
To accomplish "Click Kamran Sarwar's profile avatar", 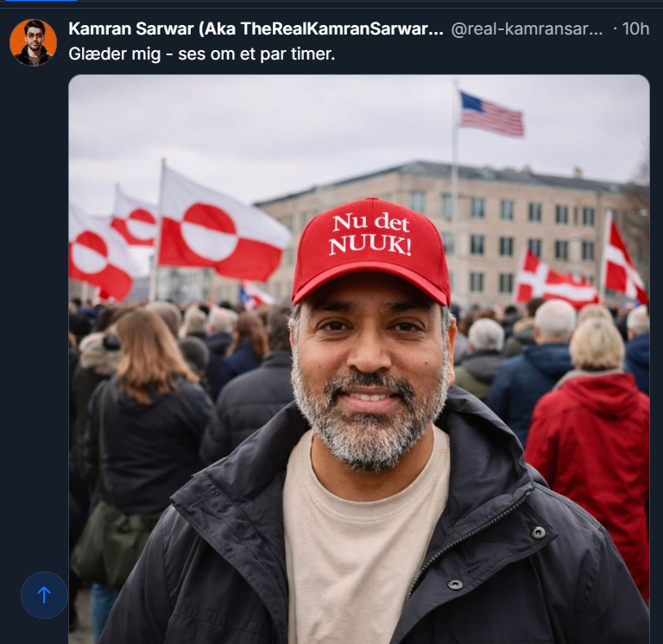I will 33,42.
